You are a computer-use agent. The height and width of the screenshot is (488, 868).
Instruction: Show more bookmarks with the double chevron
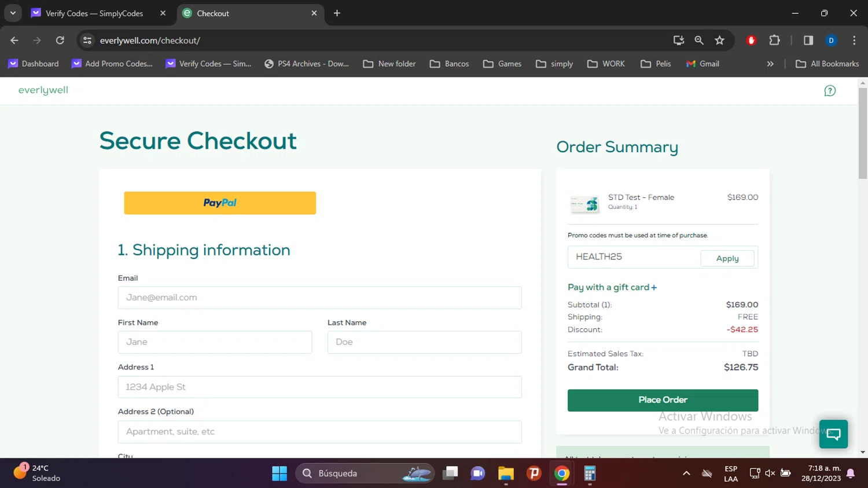click(770, 64)
